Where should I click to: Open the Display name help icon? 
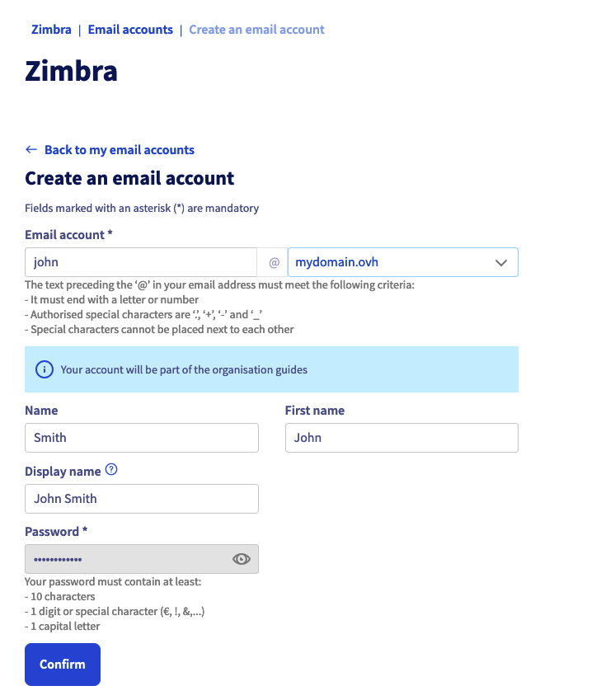click(x=110, y=470)
